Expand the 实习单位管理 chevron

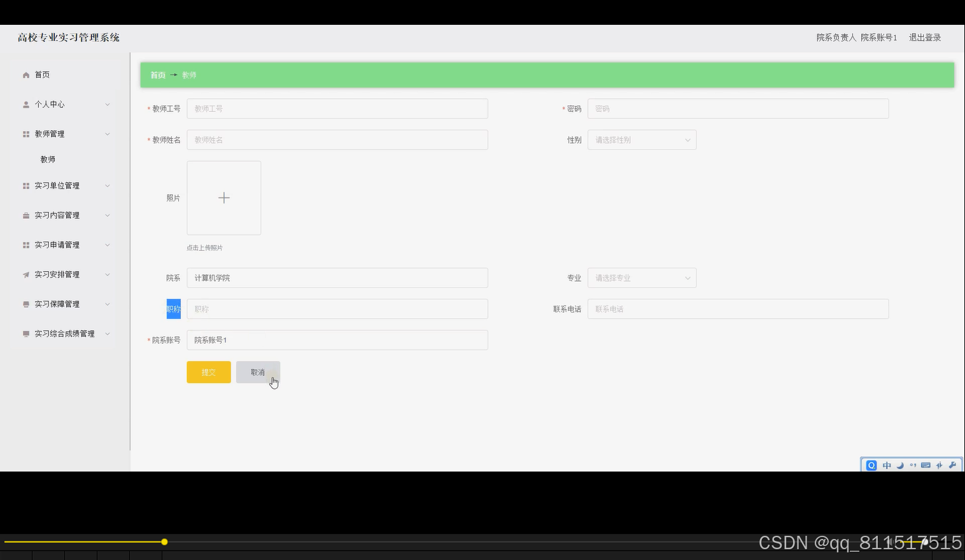[108, 186]
